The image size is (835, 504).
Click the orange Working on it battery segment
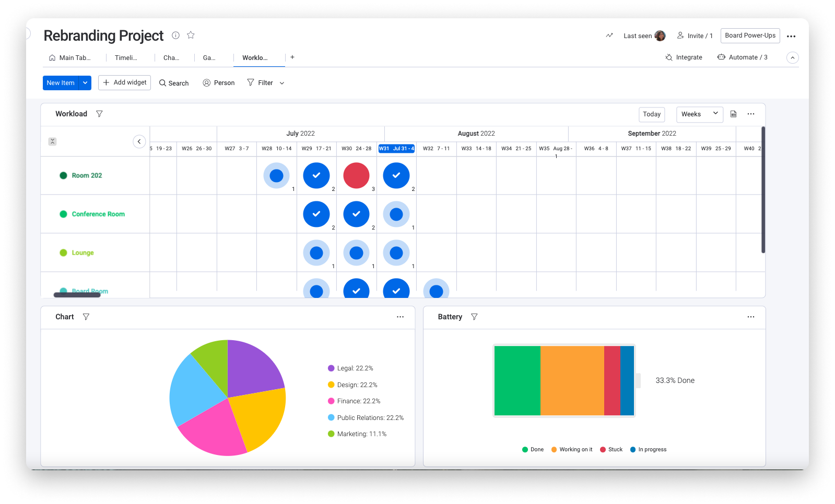coord(572,381)
